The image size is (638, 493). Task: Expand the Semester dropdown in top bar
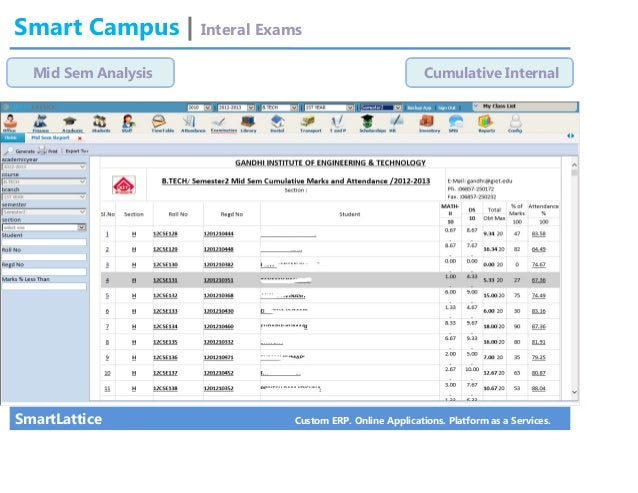point(398,107)
